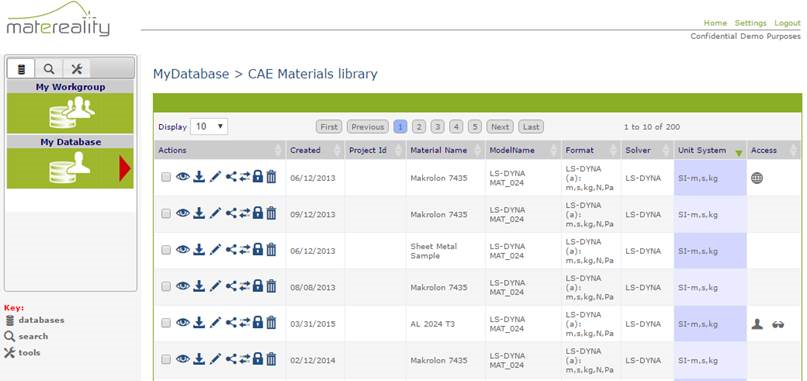807x381 pixels.
Task: Open the Display rows count dropdown
Action: pos(209,127)
